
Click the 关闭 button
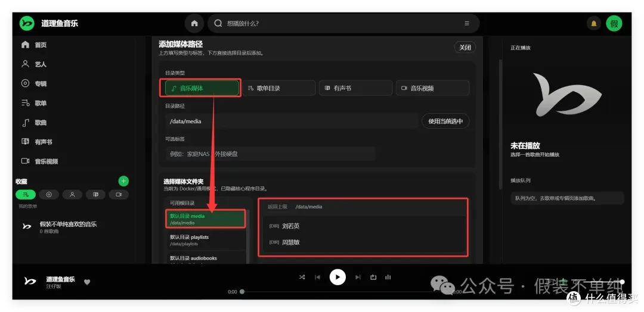(x=465, y=48)
